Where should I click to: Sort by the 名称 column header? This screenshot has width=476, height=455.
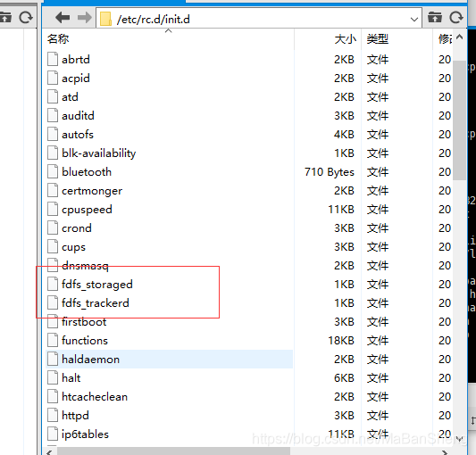[x=58, y=39]
